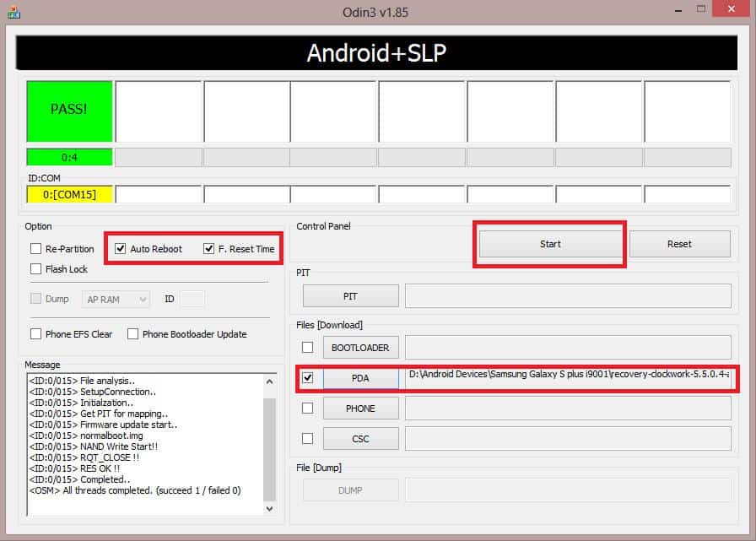Viewport: 756px width, 541px height.
Task: Click the File Dump path field
Action: 568,490
